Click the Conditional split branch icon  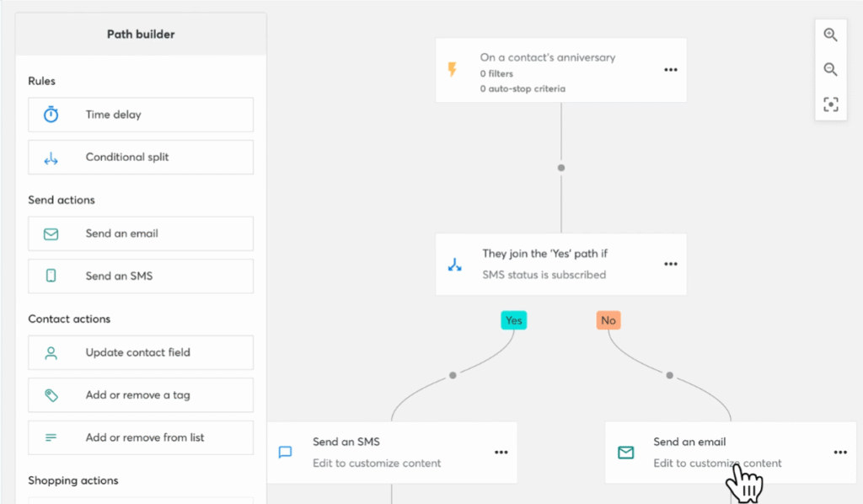[x=52, y=157]
